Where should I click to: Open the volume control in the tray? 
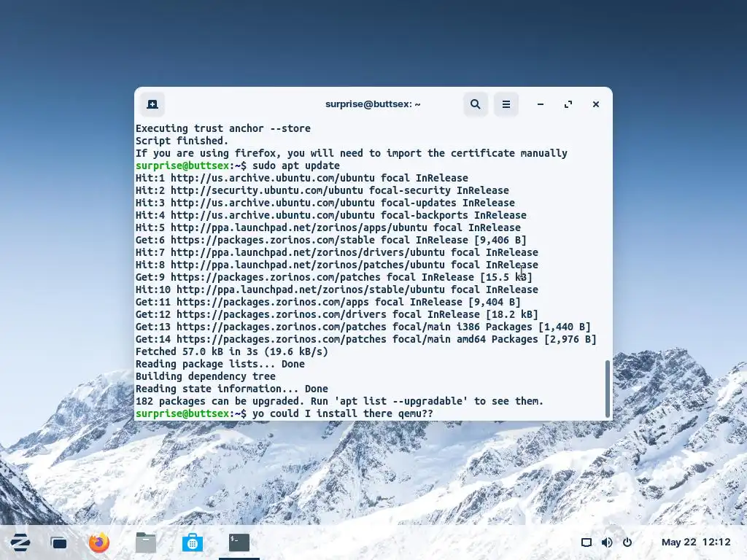coord(607,542)
